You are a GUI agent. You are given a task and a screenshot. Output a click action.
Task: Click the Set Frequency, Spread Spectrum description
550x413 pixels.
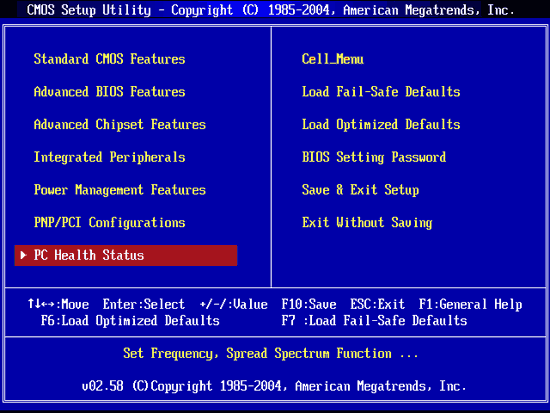270,353
